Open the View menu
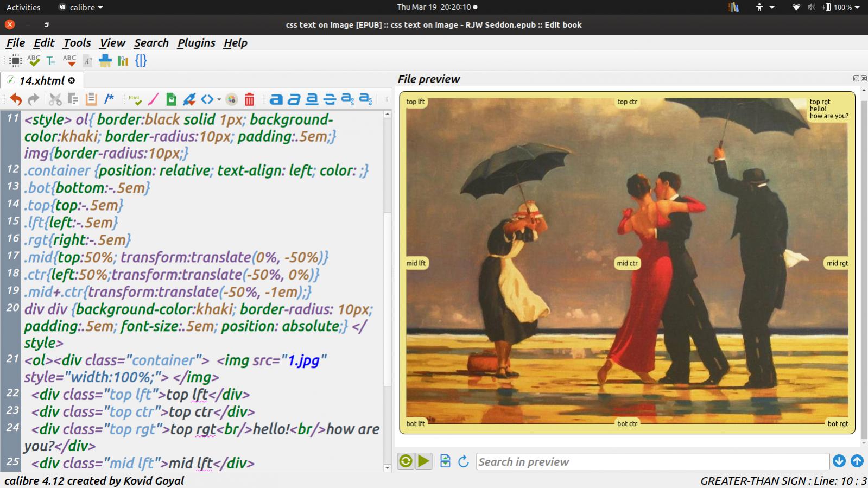Screen dimensions: 868x488 112,43
